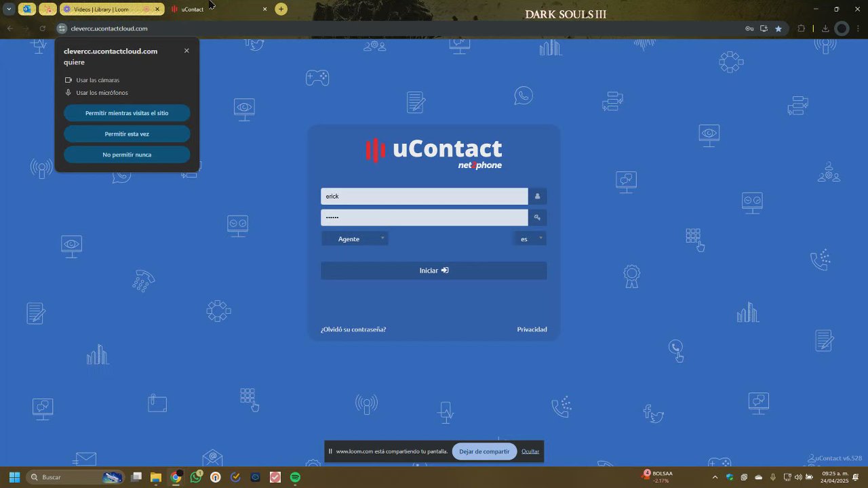Open the Chrome extensions menu

[x=801, y=28]
